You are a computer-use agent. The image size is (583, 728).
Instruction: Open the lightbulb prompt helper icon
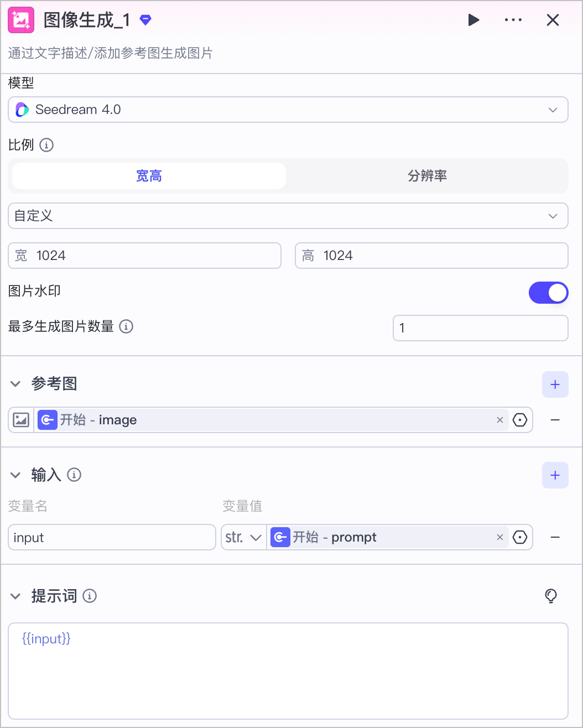tap(551, 596)
